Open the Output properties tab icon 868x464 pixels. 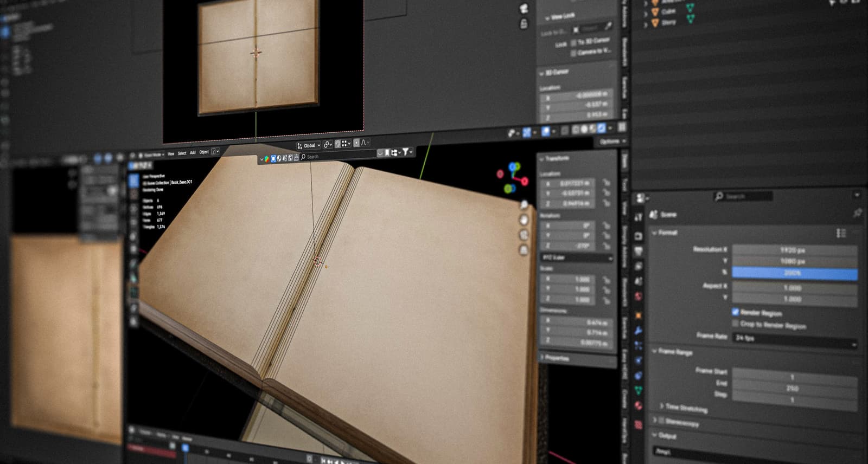coord(639,250)
